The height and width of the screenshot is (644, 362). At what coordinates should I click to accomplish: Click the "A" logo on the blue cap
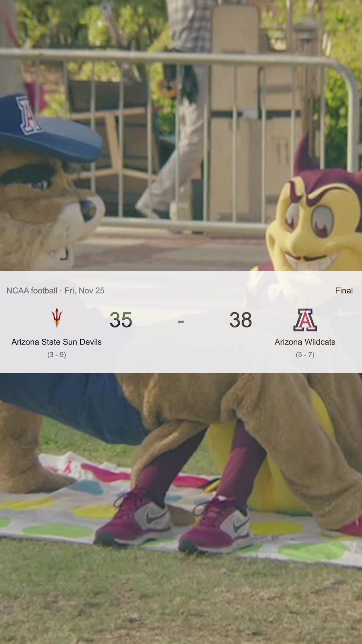click(28, 115)
